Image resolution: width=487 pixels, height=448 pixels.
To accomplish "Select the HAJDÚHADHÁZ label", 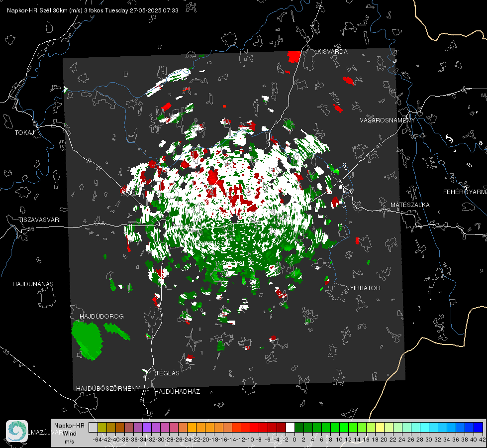I will pos(177,392).
